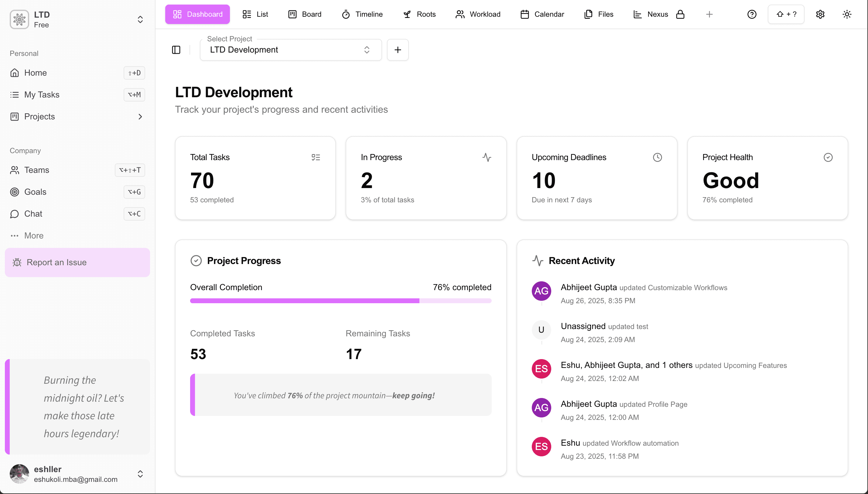Open the Files view icon

click(x=588, y=14)
